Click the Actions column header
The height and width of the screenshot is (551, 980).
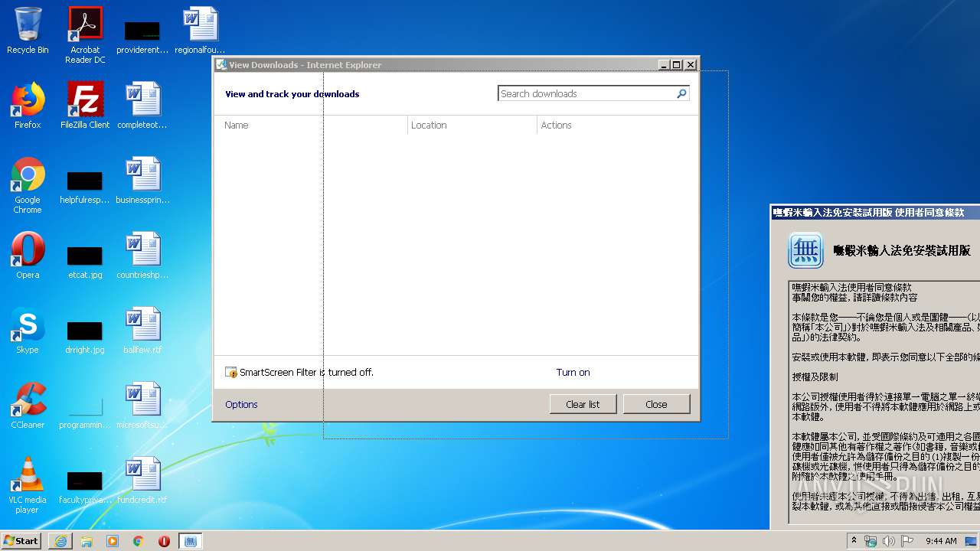tap(617, 126)
